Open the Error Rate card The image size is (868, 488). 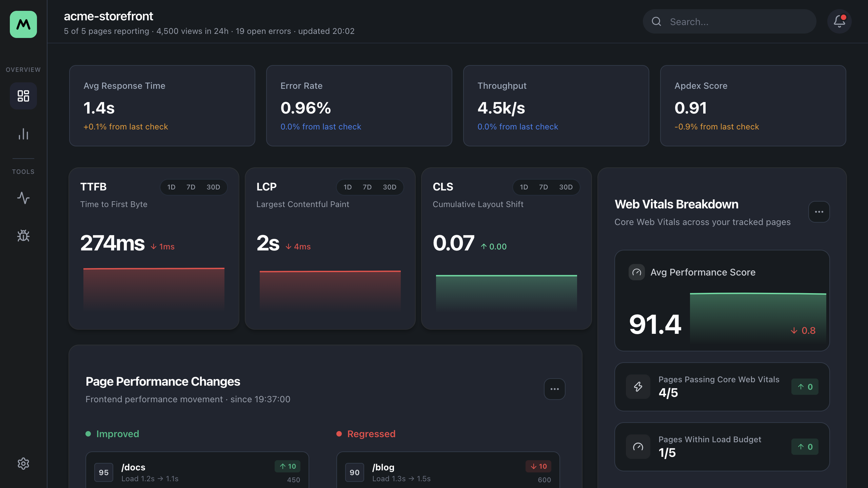pos(359,106)
